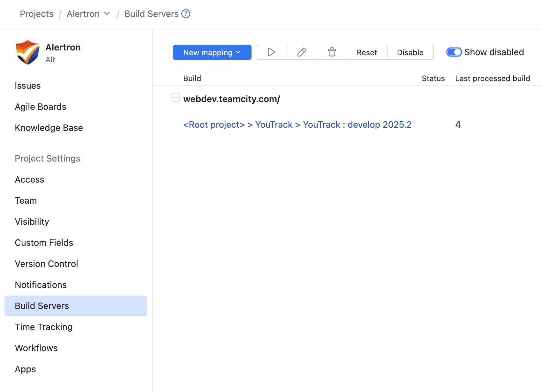
Task: Open the New mapping dropdown
Action: tap(212, 52)
